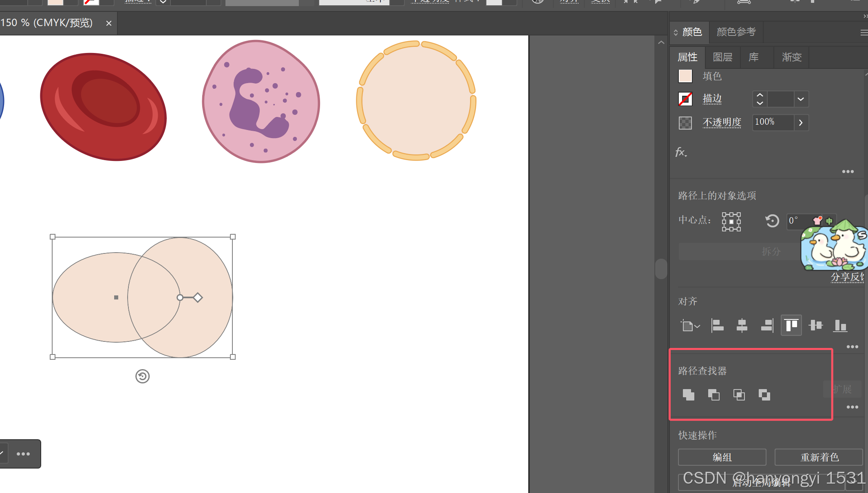
Task: Click the Minus Front pathfinder icon
Action: (713, 394)
